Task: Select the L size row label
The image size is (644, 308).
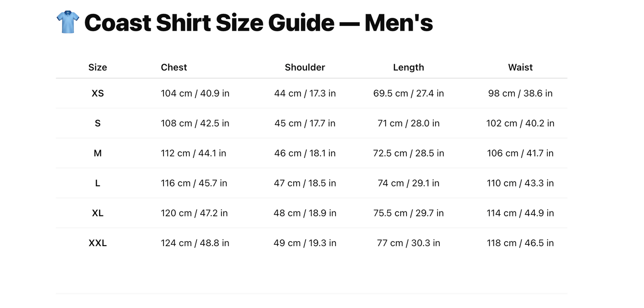Action: pos(98,183)
